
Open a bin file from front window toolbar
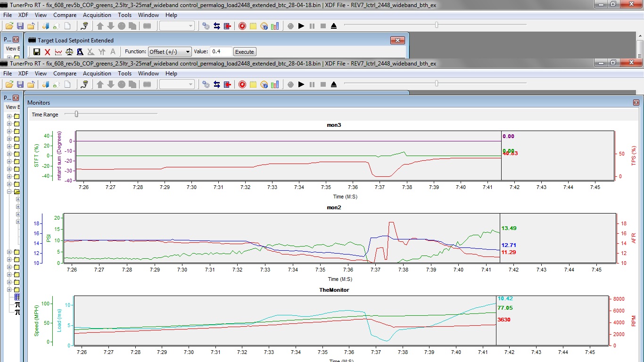(9, 84)
